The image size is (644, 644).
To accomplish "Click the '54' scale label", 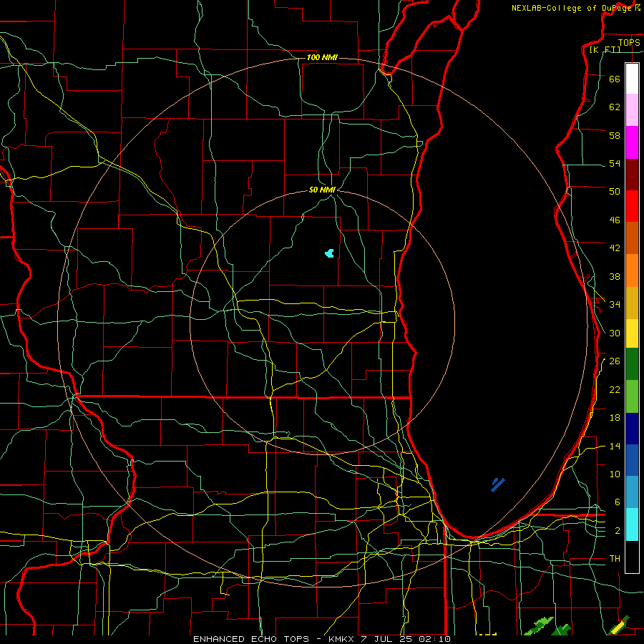I will click(615, 163).
